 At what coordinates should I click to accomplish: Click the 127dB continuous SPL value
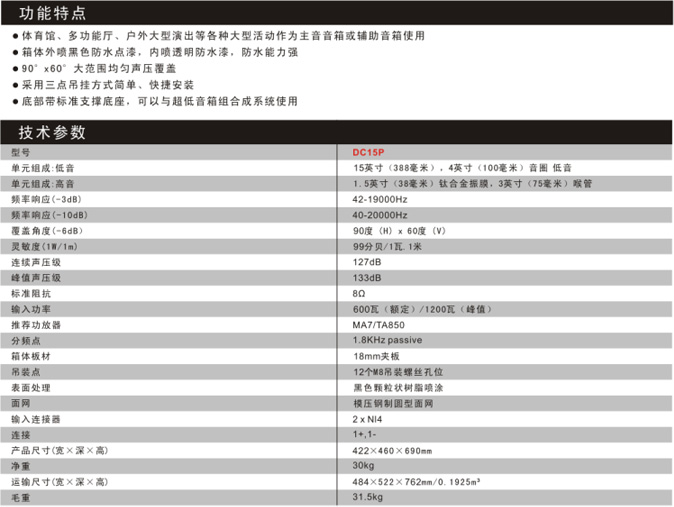point(366,262)
